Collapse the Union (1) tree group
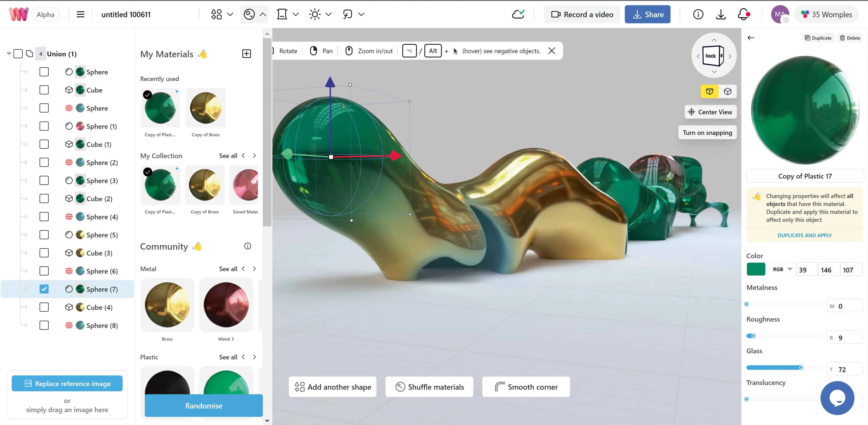 (x=9, y=54)
